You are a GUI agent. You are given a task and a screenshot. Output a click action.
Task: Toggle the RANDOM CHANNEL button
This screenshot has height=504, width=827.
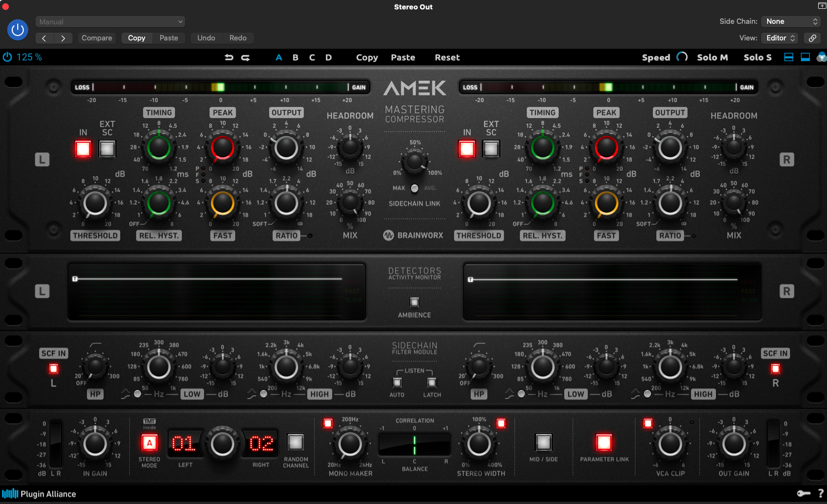[295, 442]
